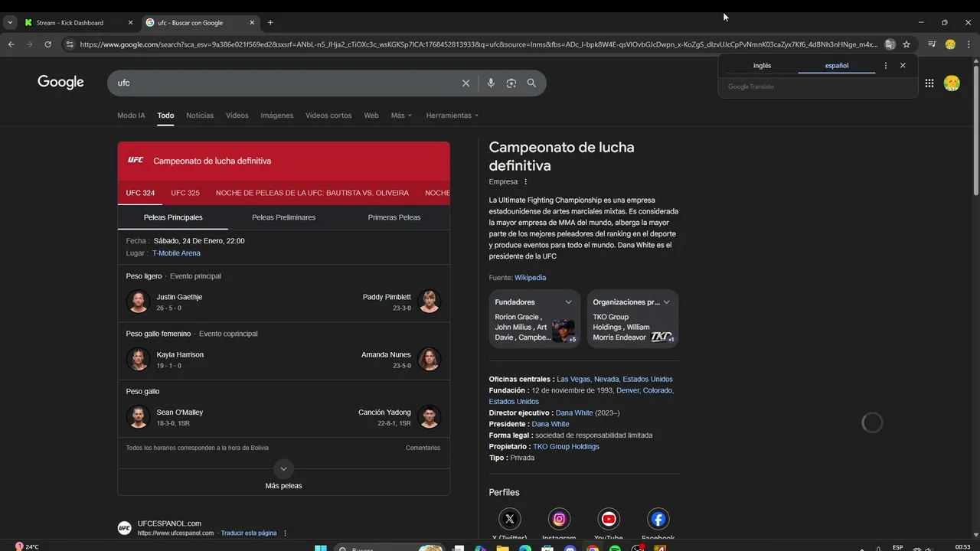Click Sean O'Malley fighter name
980x551 pixels.
click(180, 412)
